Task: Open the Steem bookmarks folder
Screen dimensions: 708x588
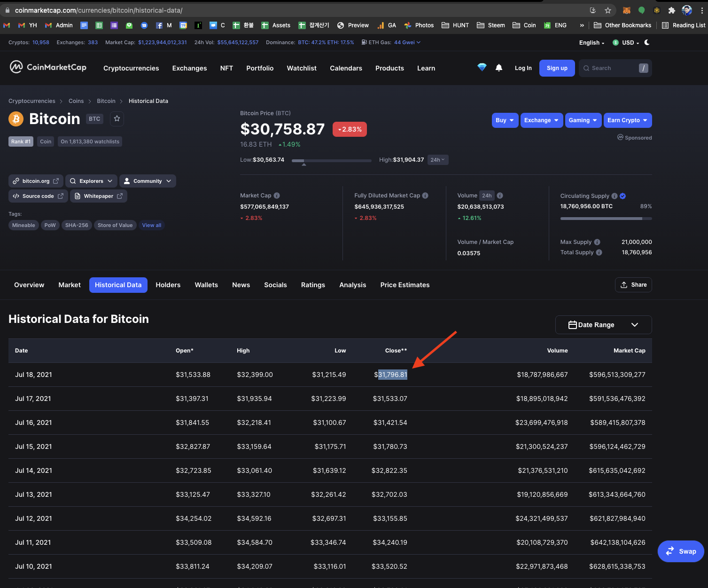Action: coord(491,25)
